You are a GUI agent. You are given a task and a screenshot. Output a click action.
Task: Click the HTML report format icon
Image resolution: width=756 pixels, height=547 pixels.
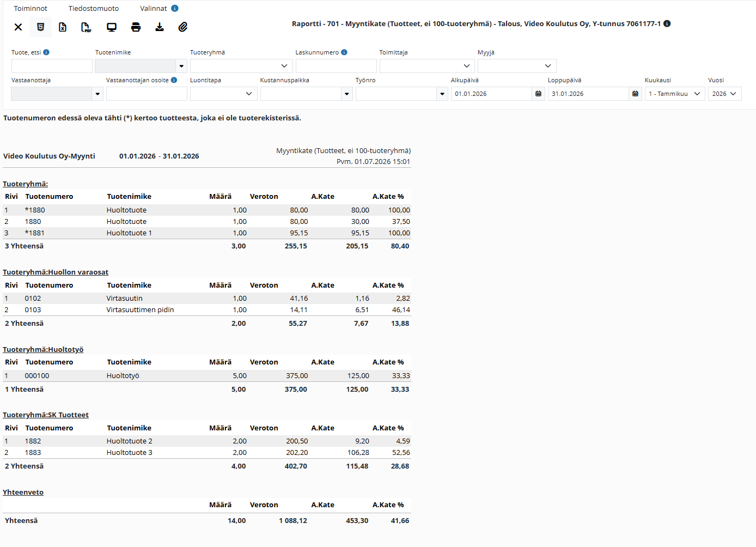pyautogui.click(x=40, y=27)
